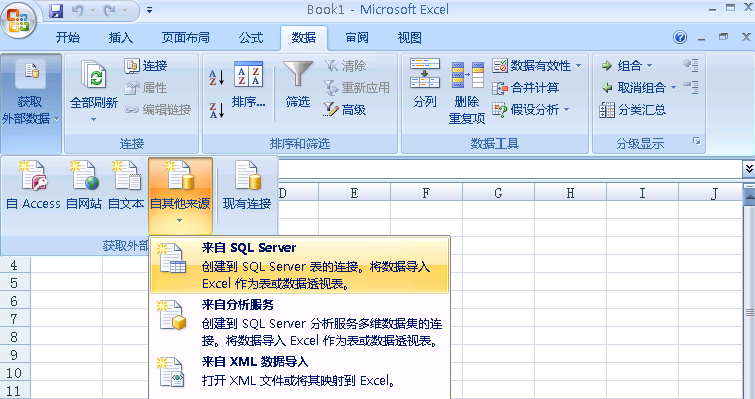Image resolution: width=755 pixels, height=399 pixels.
Task: Open the 假设分析 what-if menu
Action: pos(531,110)
